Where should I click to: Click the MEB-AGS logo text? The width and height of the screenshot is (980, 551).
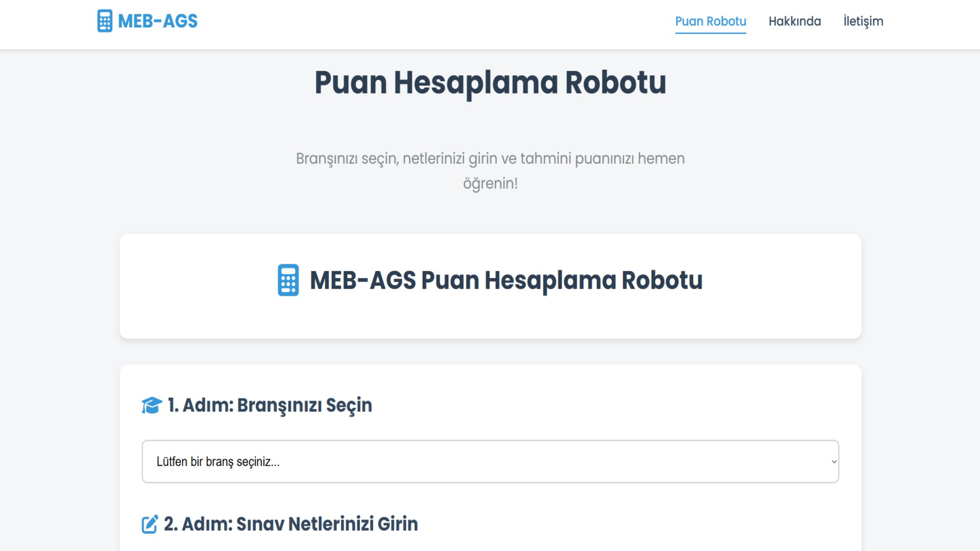point(157,21)
